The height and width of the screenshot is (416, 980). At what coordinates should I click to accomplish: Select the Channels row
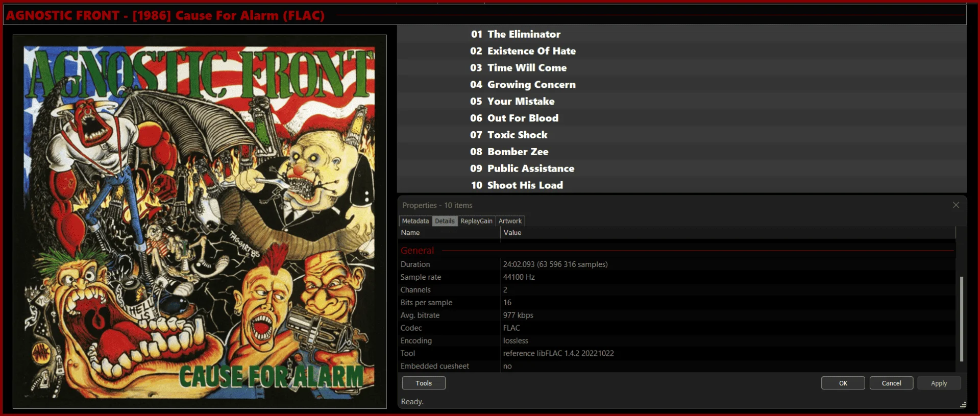coord(677,290)
